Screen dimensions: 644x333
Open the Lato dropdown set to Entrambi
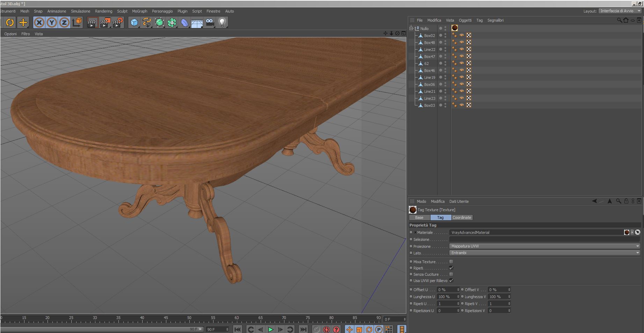click(x=544, y=253)
